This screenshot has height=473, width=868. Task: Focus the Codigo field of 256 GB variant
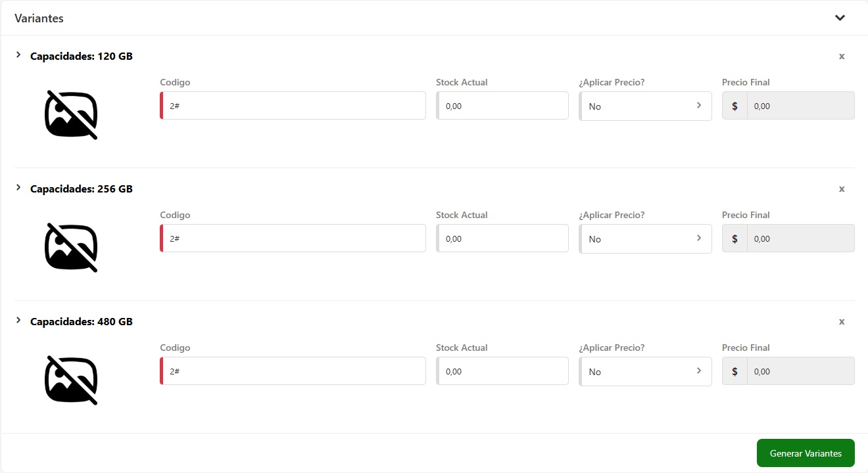(x=293, y=238)
